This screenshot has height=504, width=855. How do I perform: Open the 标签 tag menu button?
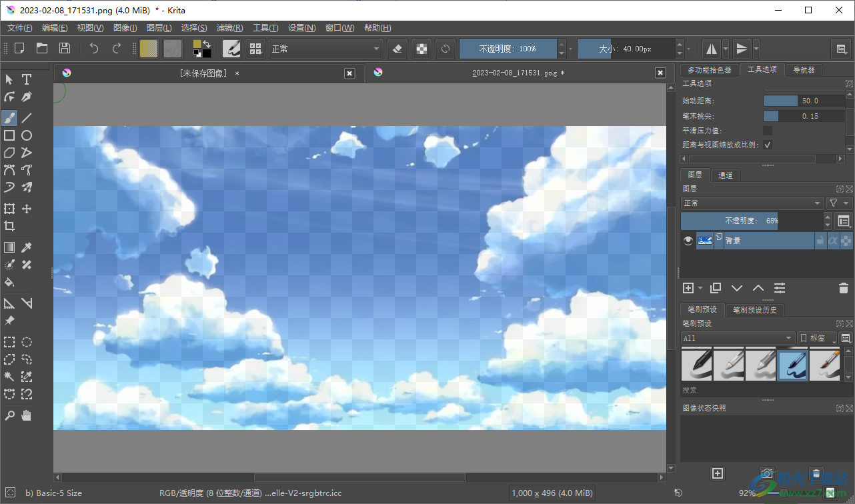817,338
